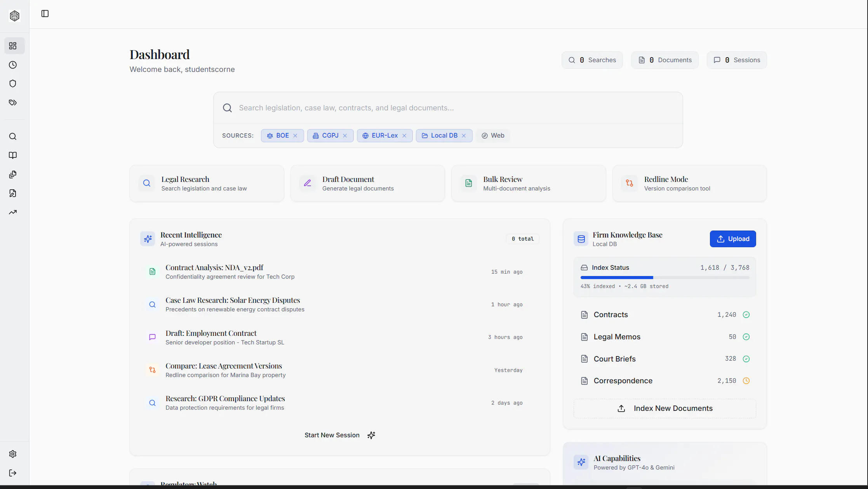
Task: Open the Correspondence category row
Action: (665, 381)
